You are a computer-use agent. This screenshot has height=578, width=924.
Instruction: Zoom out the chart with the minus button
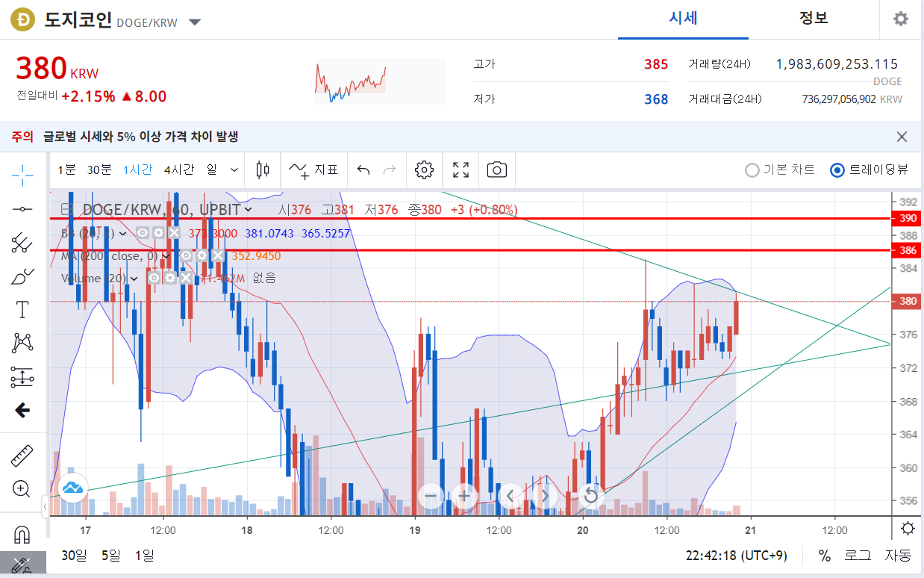(x=431, y=495)
